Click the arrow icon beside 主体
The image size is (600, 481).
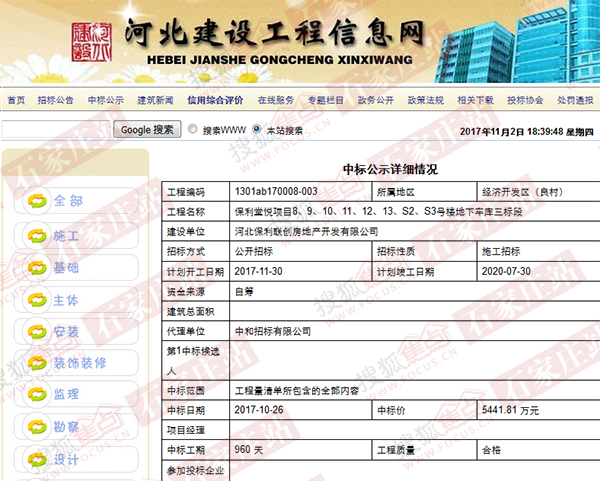point(37,300)
